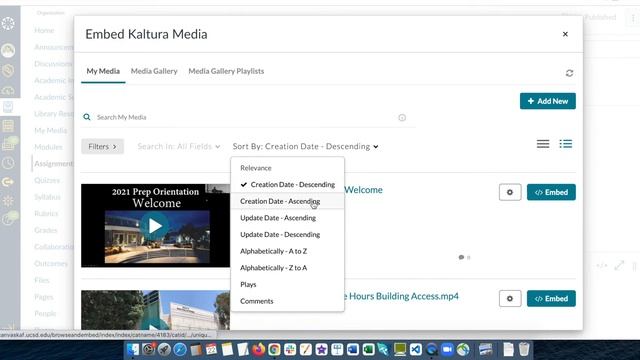Image resolution: width=640 pixels, height=360 pixels.
Task: Open Keynote from the dock
Action: pos(337,349)
